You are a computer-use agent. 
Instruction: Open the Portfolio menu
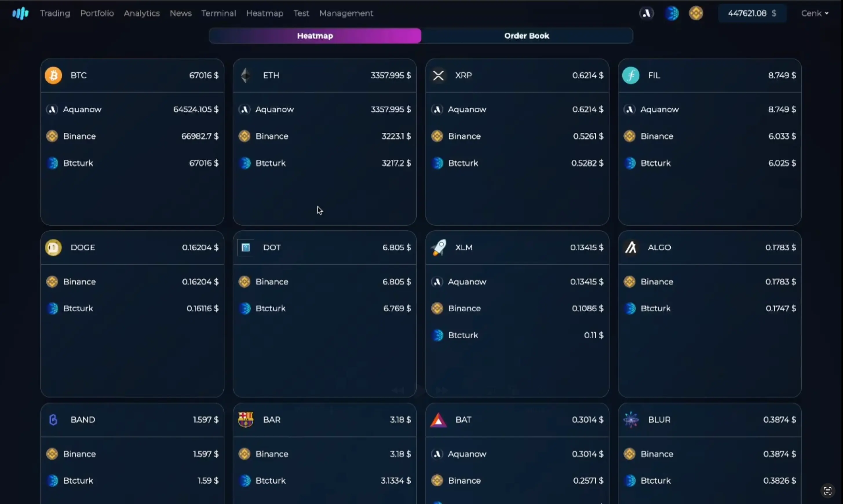point(97,13)
